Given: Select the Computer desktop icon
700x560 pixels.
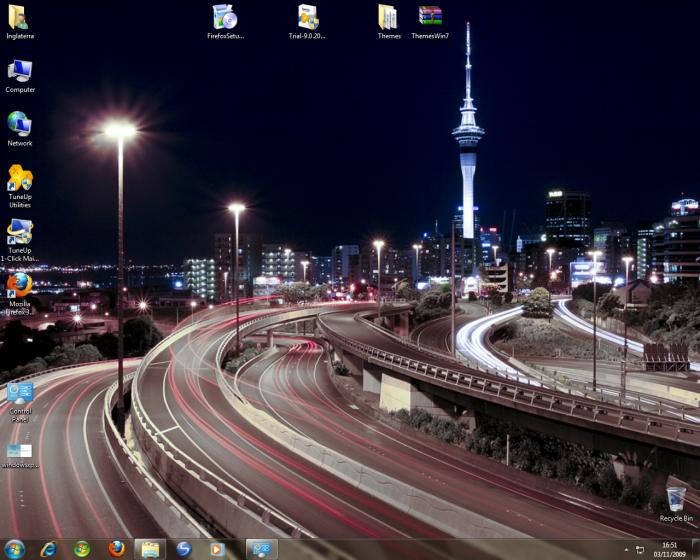Looking at the screenshot, I should [x=19, y=72].
